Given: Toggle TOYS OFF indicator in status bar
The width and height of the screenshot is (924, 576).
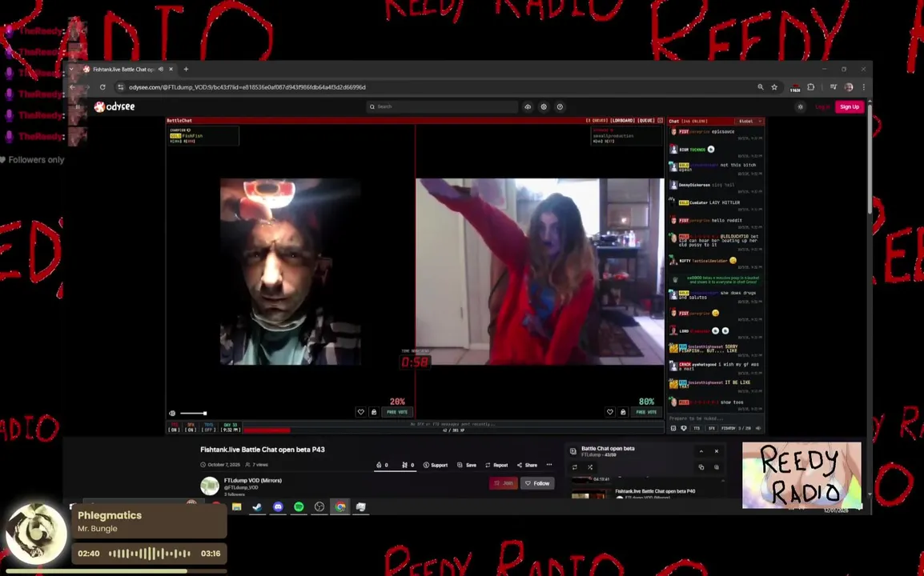Looking at the screenshot, I should coord(209,427).
